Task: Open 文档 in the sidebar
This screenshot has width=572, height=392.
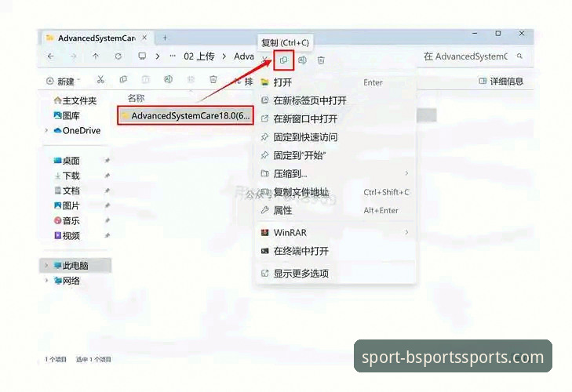Action: [x=67, y=191]
